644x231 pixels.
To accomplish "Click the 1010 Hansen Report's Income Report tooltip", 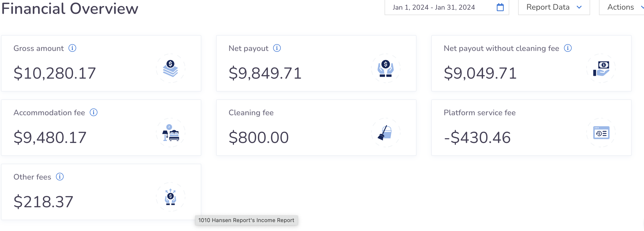I will 246,220.
